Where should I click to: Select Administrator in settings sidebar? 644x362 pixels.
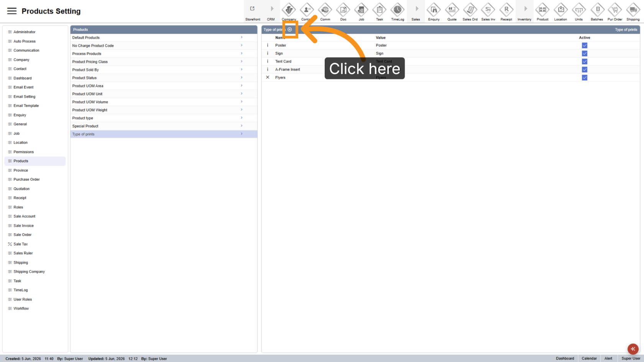[35, 32]
